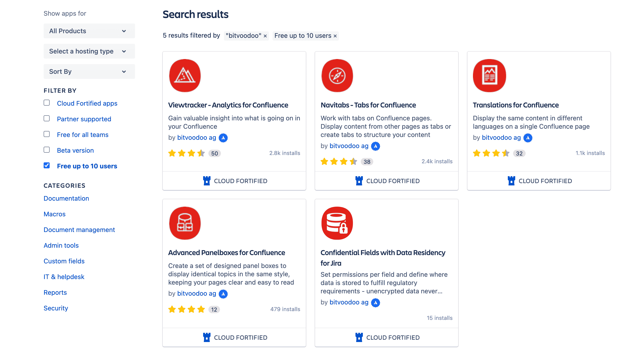
Task: Enable the Cloud Fortified apps filter
Action: [46, 103]
